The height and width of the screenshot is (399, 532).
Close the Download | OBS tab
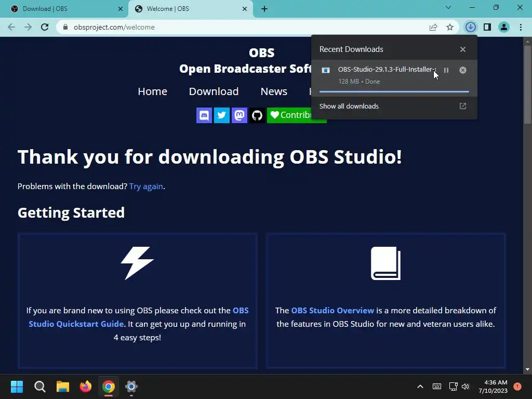(x=121, y=9)
